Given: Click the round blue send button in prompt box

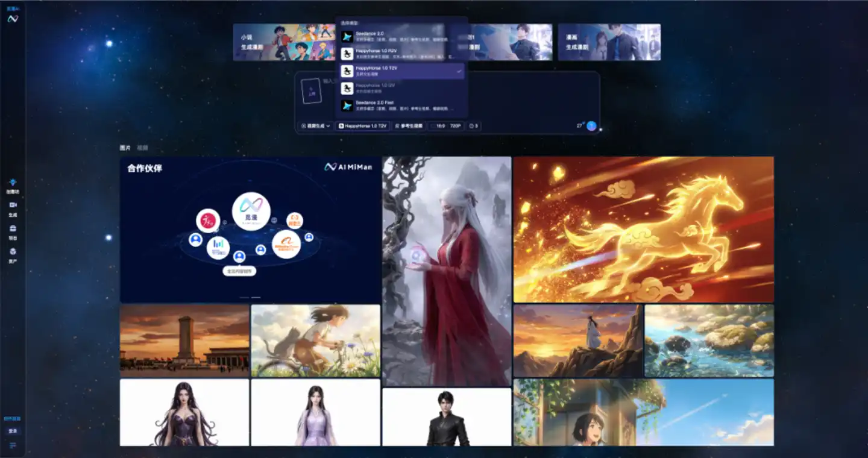Looking at the screenshot, I should point(591,125).
